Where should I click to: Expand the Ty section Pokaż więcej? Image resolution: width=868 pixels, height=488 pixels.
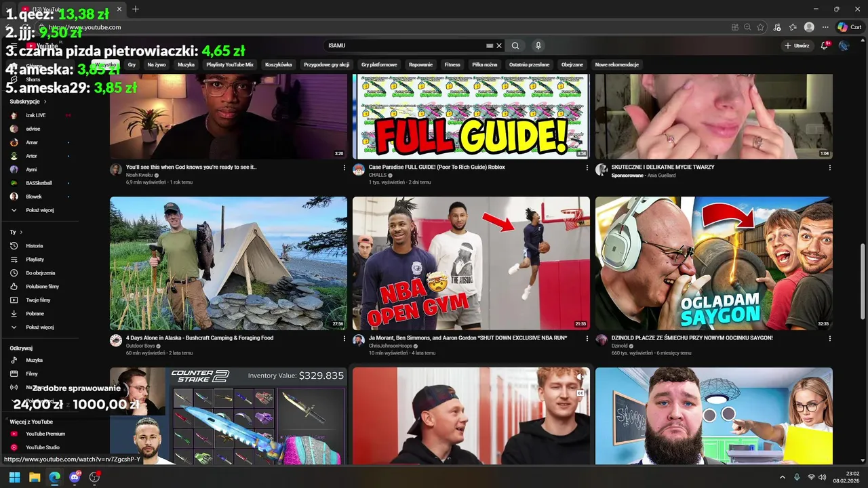click(x=39, y=327)
